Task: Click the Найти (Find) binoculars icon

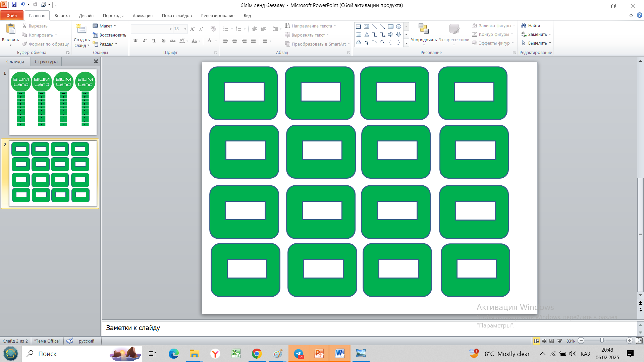Action: coord(524,25)
